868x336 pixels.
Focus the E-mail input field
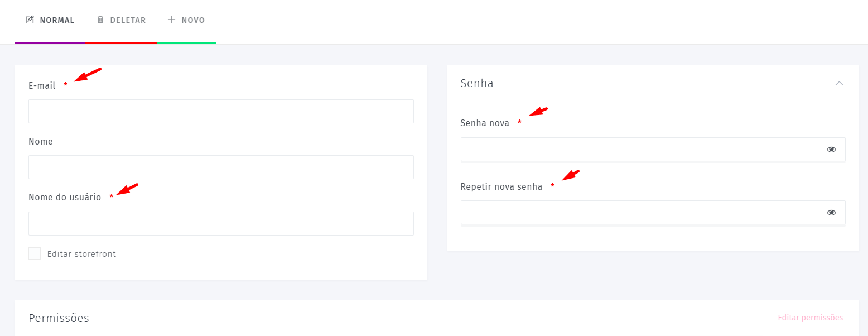[221, 111]
